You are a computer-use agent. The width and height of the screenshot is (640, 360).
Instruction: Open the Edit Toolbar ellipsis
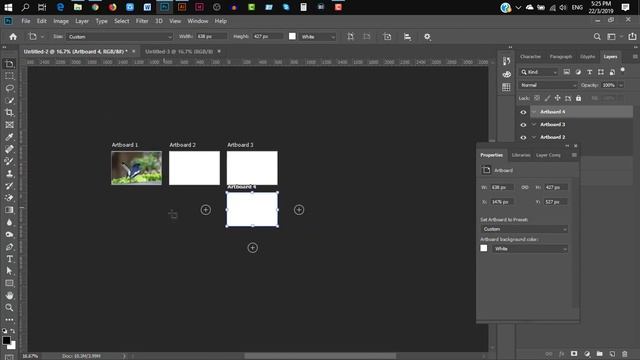[9, 320]
